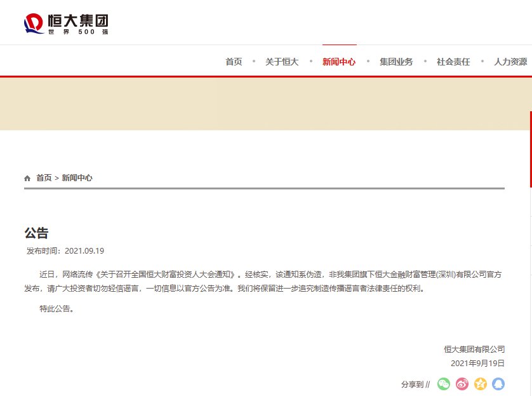Share the article on Sina Weibo
The height and width of the screenshot is (396, 532).
coord(462,384)
